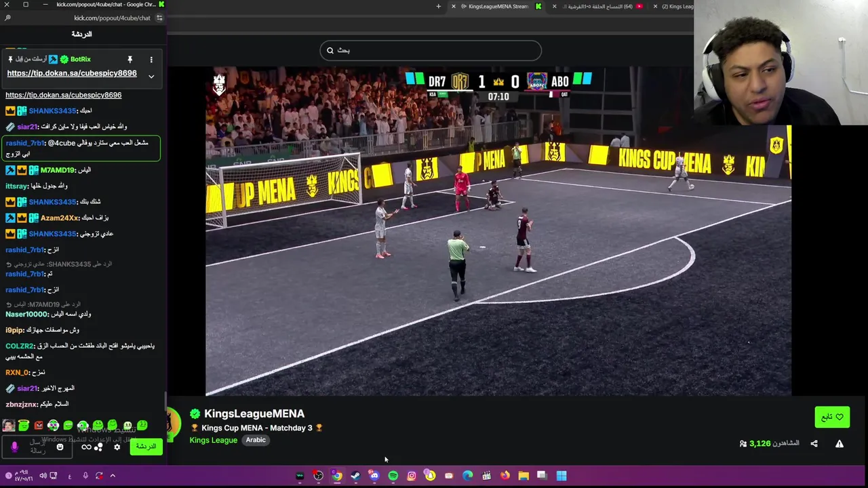Screen dimensions: 868x488
Task: Open the Windows Start menu
Action: 561,476
